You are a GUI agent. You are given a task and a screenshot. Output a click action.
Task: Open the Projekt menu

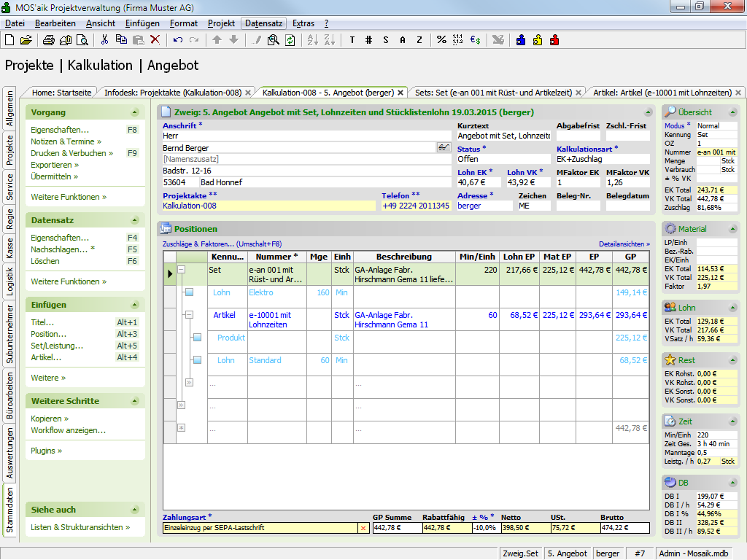coord(221,23)
